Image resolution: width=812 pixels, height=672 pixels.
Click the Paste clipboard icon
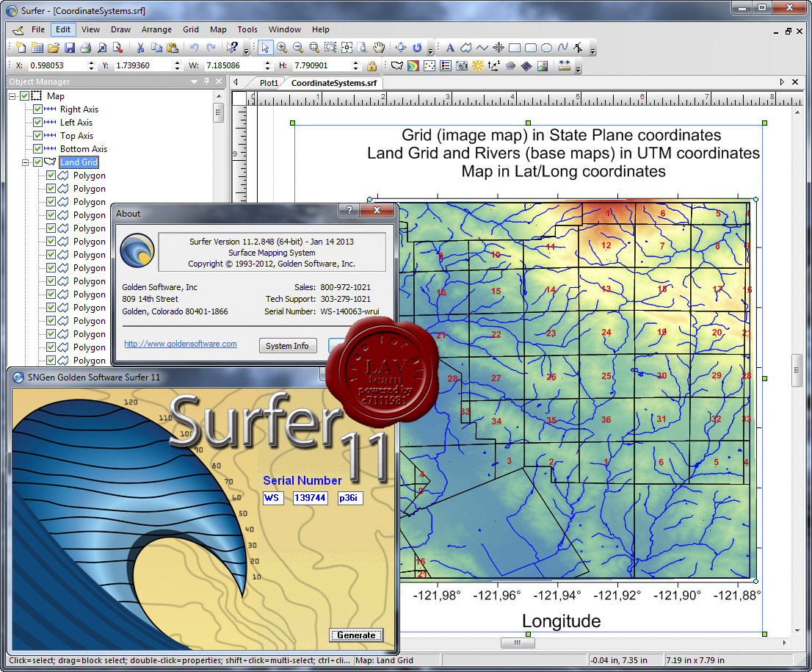pos(173,48)
